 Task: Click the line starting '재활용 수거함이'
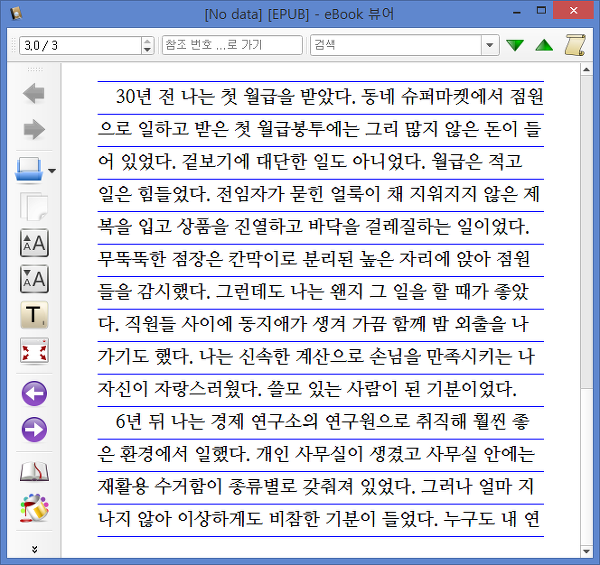(x=316, y=487)
